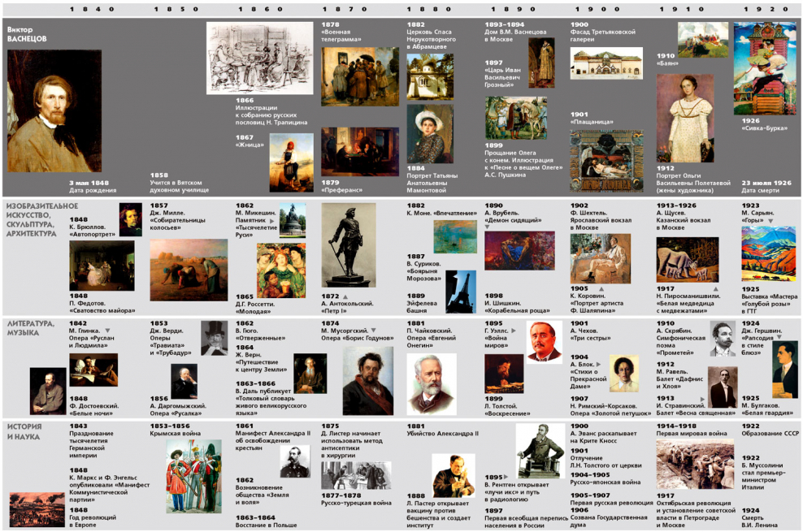Click the «Виктор Васнецов» title text
This screenshot has width=803, height=532.
coord(28,34)
